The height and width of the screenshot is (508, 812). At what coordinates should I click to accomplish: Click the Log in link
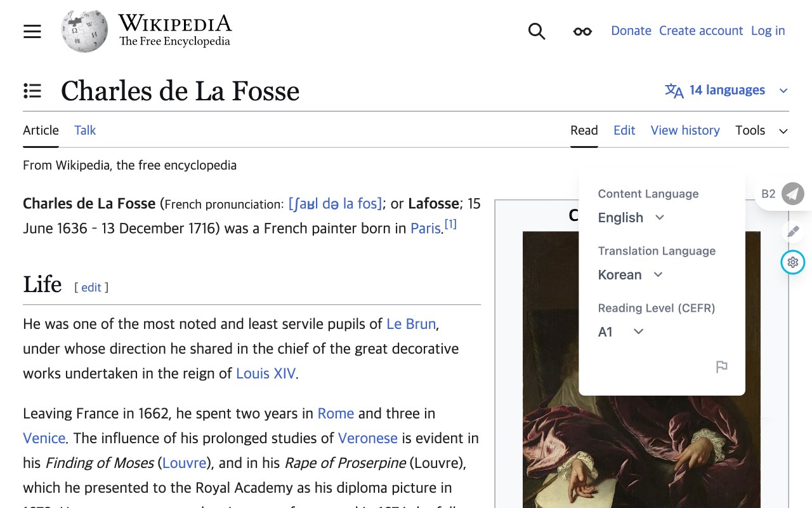pos(768,30)
